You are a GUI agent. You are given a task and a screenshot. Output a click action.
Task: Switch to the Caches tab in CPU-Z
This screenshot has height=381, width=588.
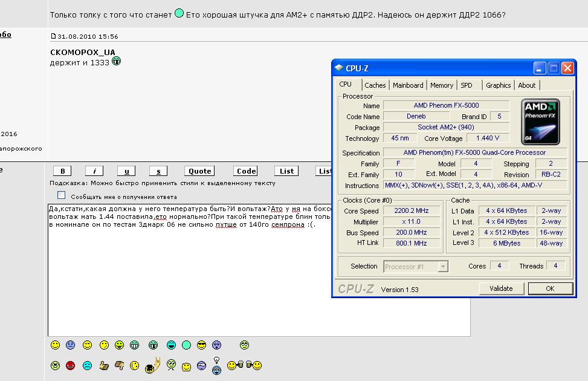point(375,85)
